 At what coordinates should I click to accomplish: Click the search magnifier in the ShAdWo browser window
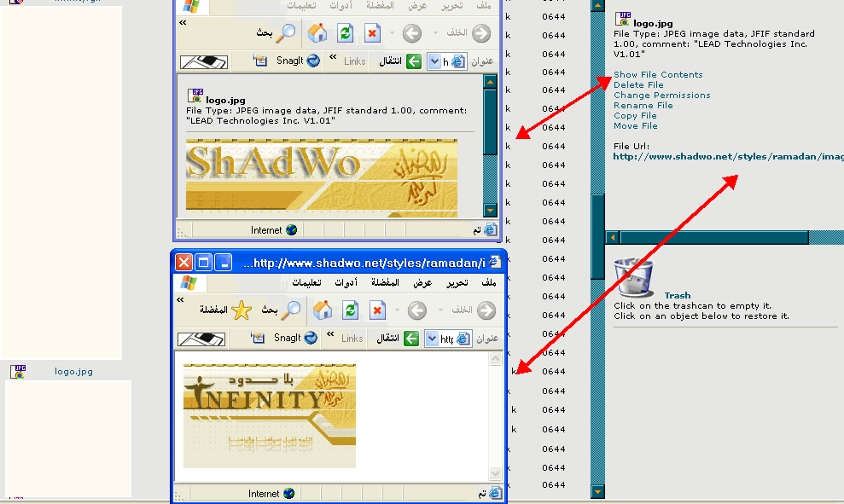(x=286, y=33)
